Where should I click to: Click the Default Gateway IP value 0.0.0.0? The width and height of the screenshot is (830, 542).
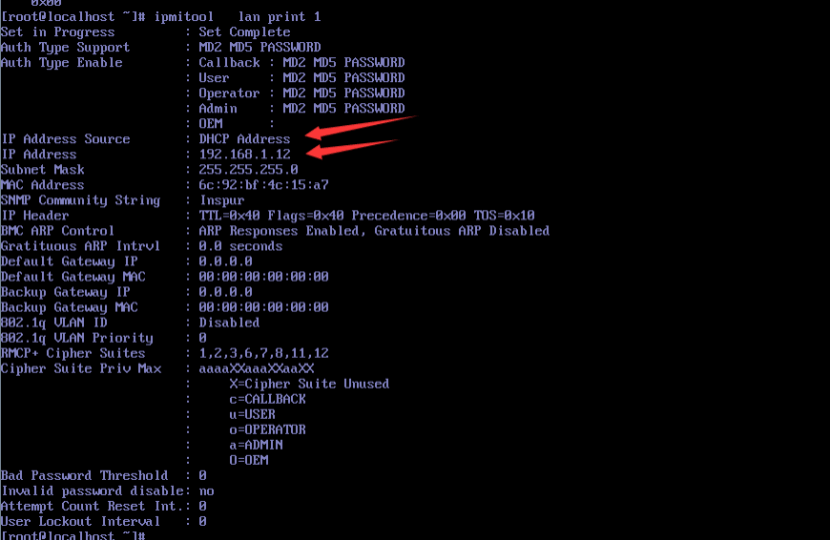tap(225, 261)
